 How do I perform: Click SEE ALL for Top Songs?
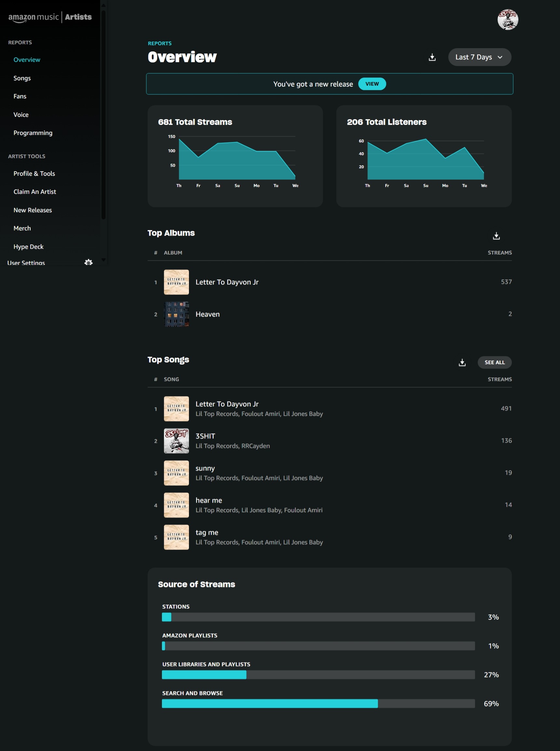494,362
